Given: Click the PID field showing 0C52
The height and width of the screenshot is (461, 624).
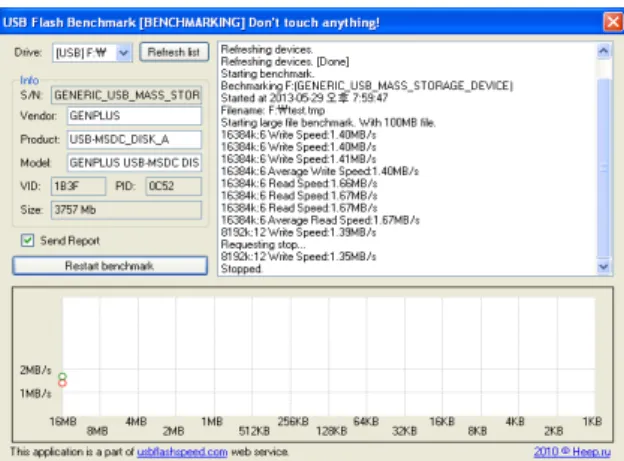Looking at the screenshot, I should tap(174, 186).
